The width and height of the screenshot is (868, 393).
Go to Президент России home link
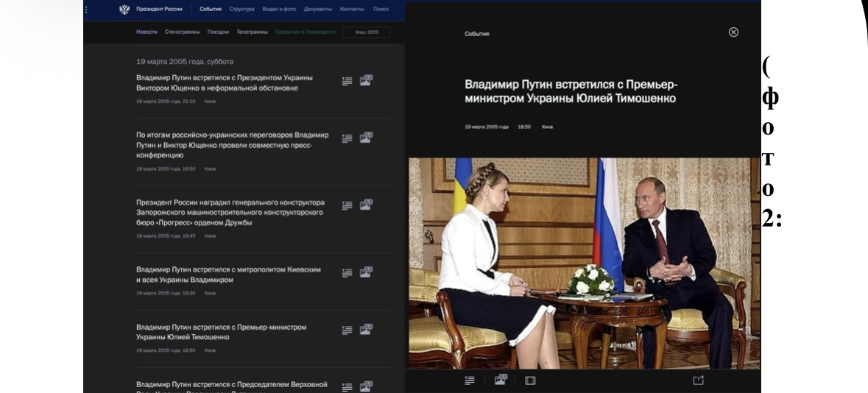tap(159, 10)
